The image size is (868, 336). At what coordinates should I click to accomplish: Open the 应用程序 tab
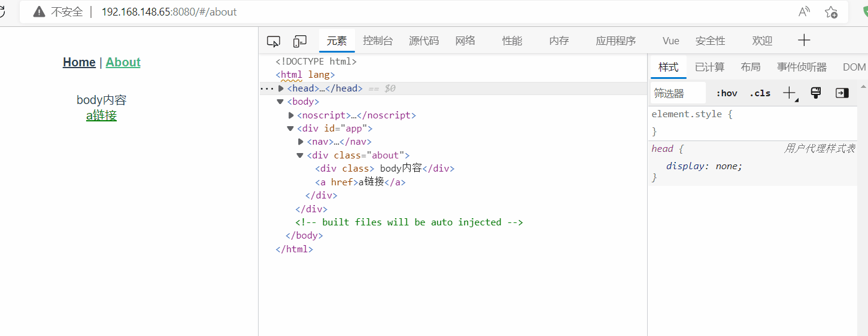pyautogui.click(x=615, y=41)
